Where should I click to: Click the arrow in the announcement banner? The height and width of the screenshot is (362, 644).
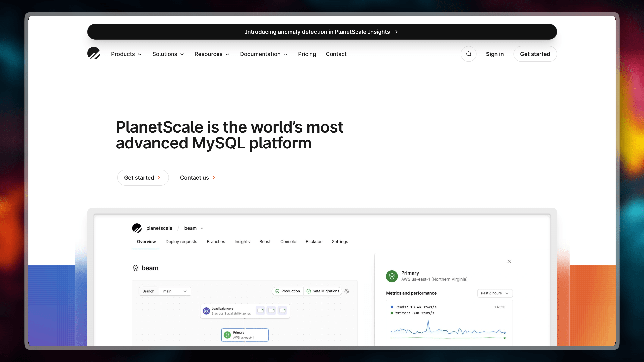coord(397,32)
